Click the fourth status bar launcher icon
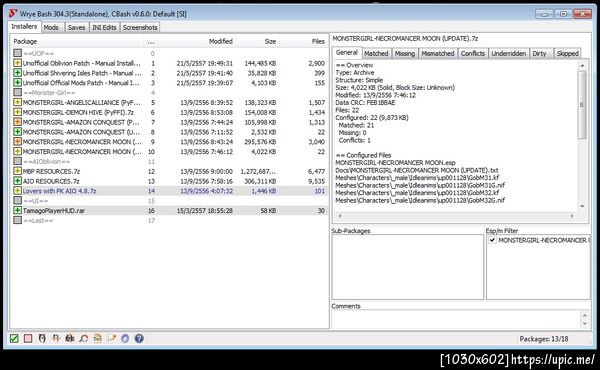The image size is (600, 370). click(x=56, y=339)
